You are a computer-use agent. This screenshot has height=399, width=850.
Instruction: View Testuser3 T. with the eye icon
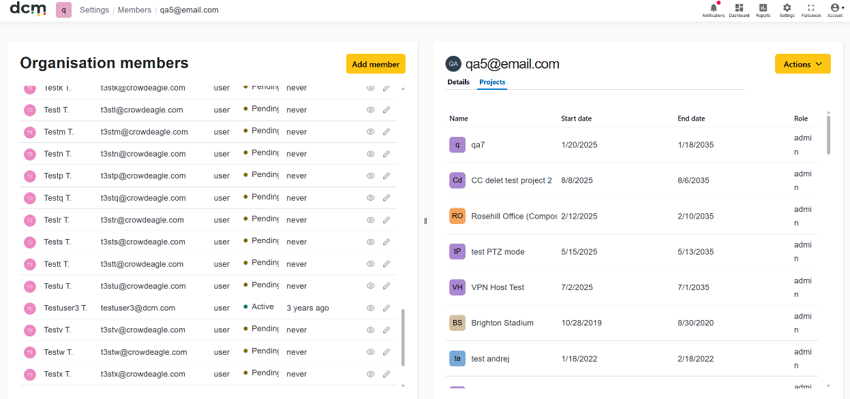click(371, 308)
